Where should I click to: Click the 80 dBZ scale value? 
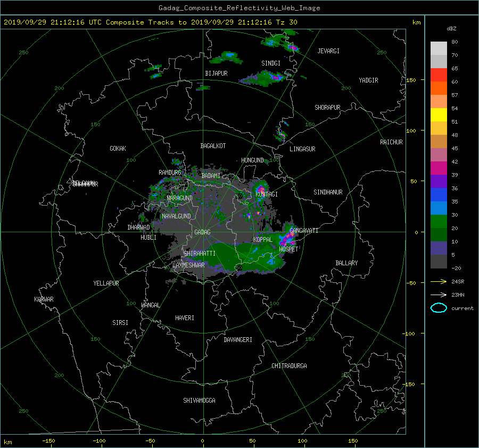point(455,42)
